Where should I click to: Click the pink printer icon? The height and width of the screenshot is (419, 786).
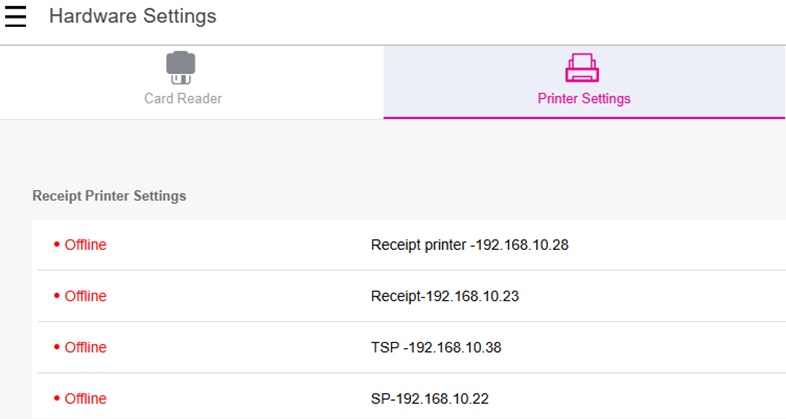click(583, 67)
